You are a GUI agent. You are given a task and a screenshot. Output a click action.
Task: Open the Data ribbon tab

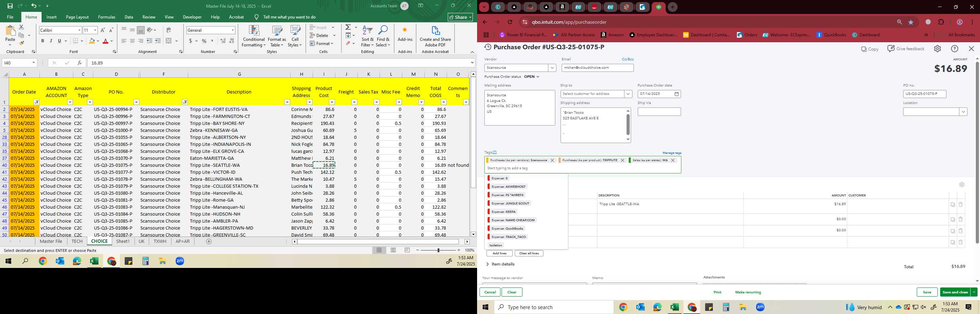(x=129, y=17)
